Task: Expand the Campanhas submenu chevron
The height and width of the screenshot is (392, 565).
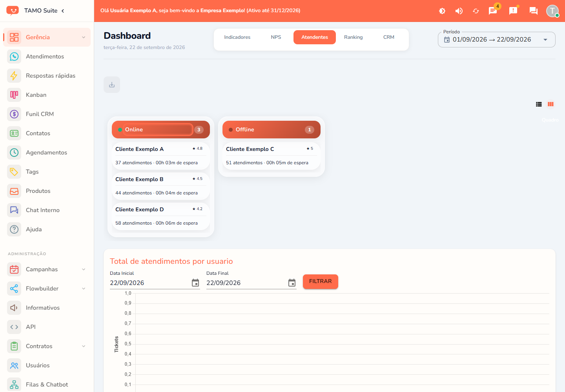Action: [84, 269]
